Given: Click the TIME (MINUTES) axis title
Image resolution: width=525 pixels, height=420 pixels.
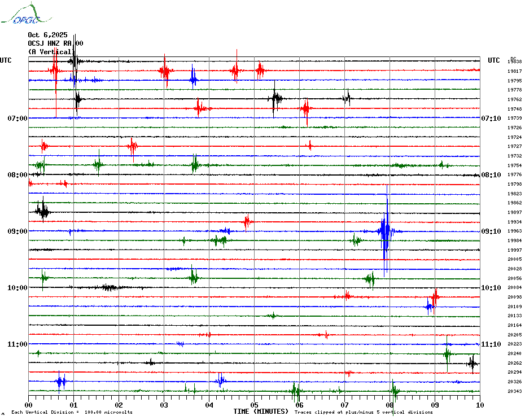Looking at the screenshot, I should (x=261, y=412).
